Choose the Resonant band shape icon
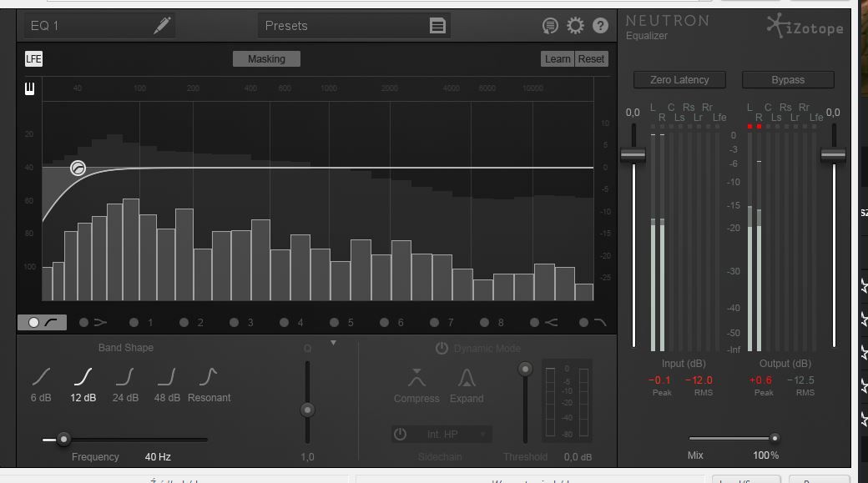This screenshot has width=868, height=483. pyautogui.click(x=208, y=377)
